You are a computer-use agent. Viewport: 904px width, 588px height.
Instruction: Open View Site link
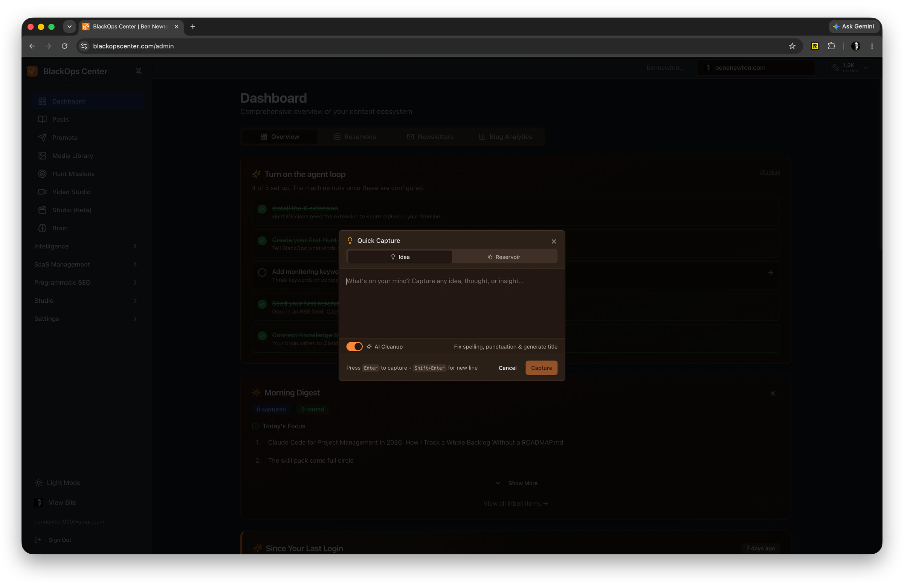click(55, 503)
